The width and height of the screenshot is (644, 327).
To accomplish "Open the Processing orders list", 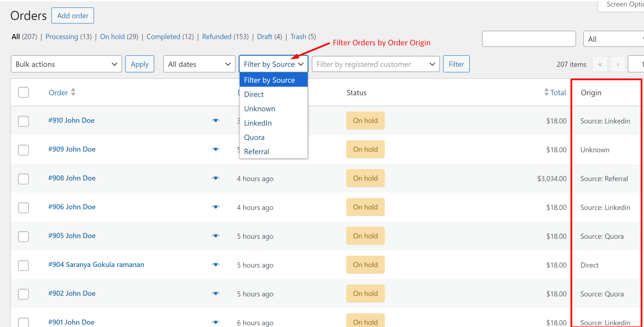I will click(x=62, y=37).
